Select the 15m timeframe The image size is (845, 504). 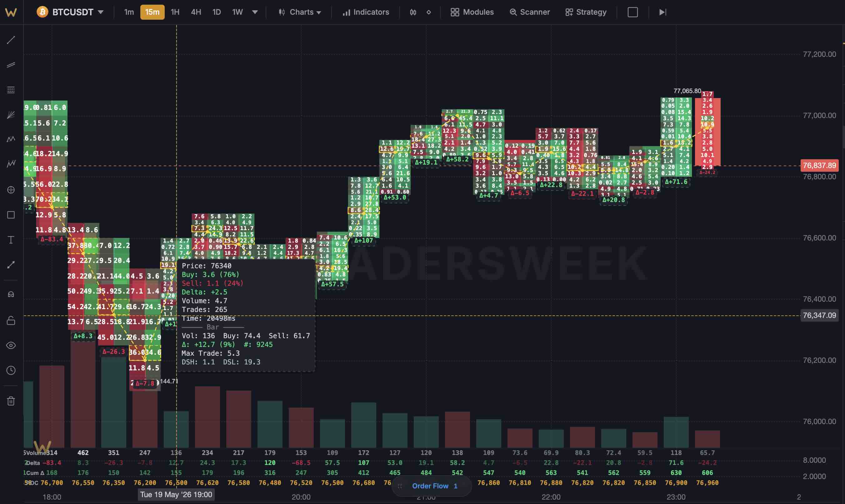coord(152,12)
